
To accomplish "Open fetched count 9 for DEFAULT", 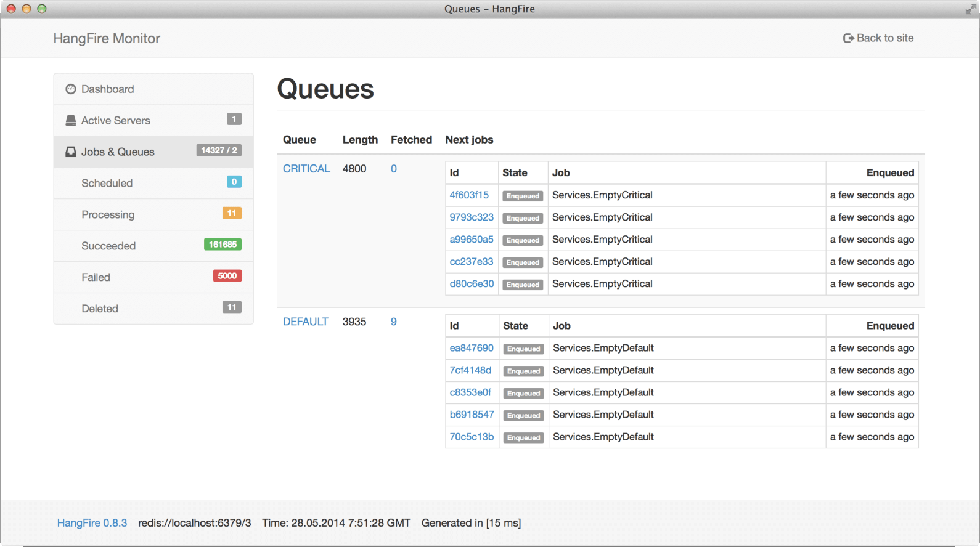I will pos(394,322).
